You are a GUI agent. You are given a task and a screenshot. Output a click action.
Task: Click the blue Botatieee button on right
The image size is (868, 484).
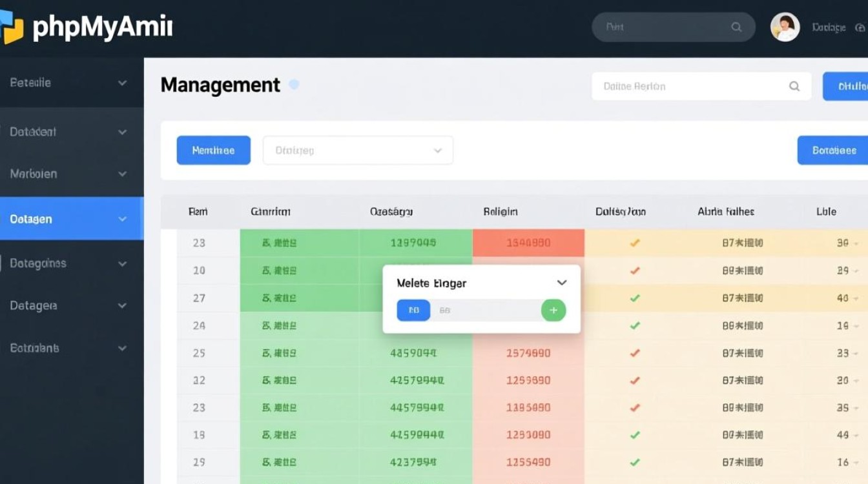point(833,150)
